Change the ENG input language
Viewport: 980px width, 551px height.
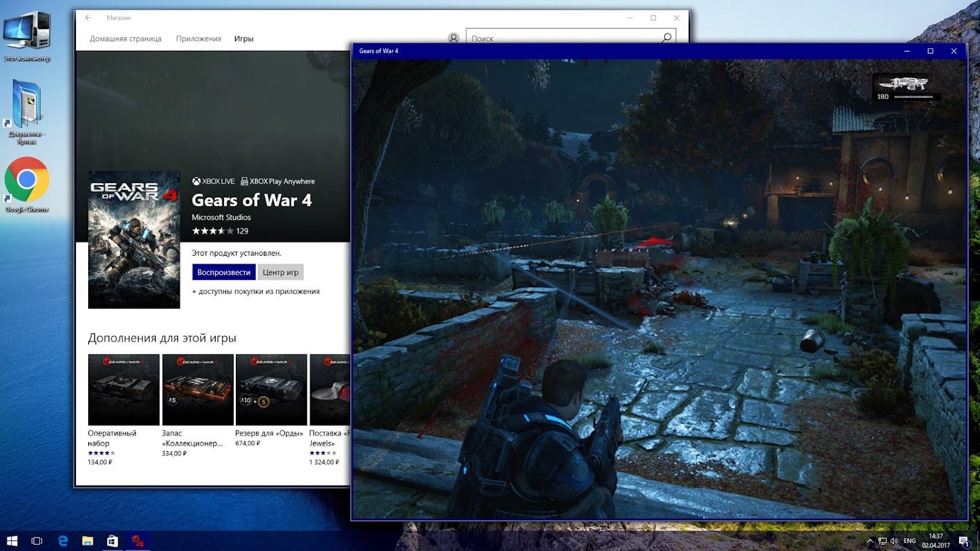(910, 541)
